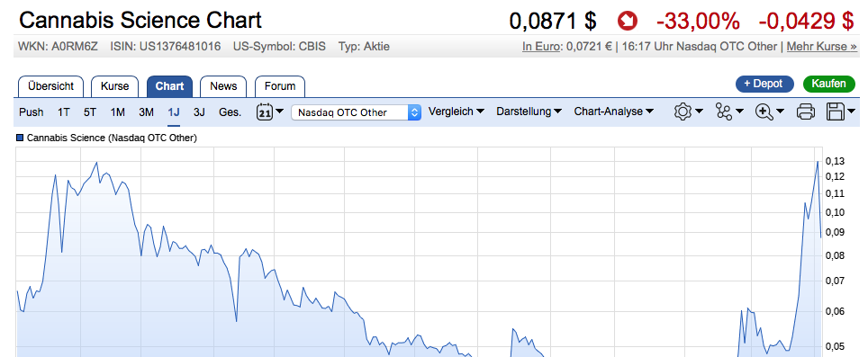Click the red down-arrow trend icon
Screen dimensions: 868x357
click(x=628, y=22)
